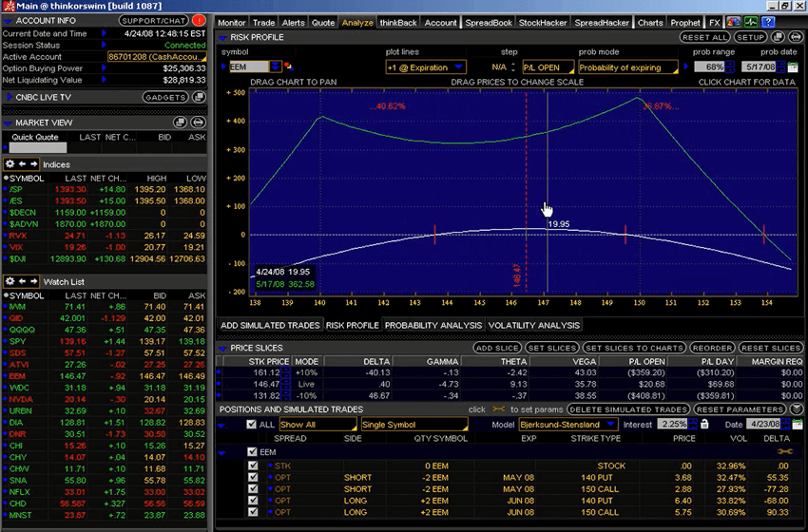Adjust the prob date 5/17/08 stepper
This screenshot has width=808, height=532.
[780, 66]
